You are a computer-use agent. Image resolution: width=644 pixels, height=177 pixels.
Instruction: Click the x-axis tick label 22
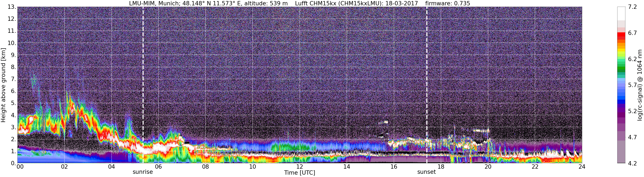tap(535, 167)
